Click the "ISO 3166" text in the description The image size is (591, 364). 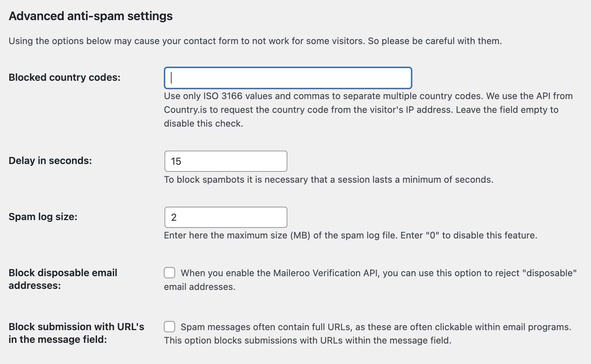pos(222,96)
